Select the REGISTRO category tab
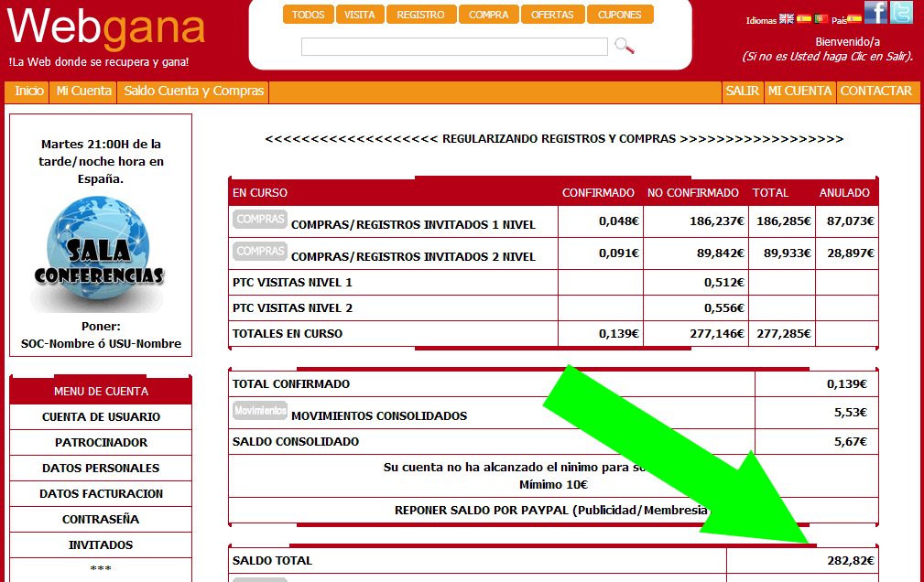 [420, 14]
